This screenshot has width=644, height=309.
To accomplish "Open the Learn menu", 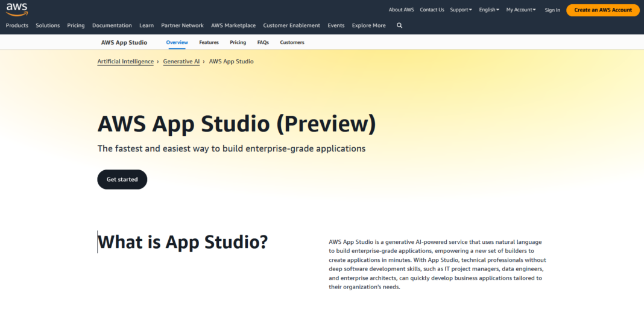I will click(146, 25).
